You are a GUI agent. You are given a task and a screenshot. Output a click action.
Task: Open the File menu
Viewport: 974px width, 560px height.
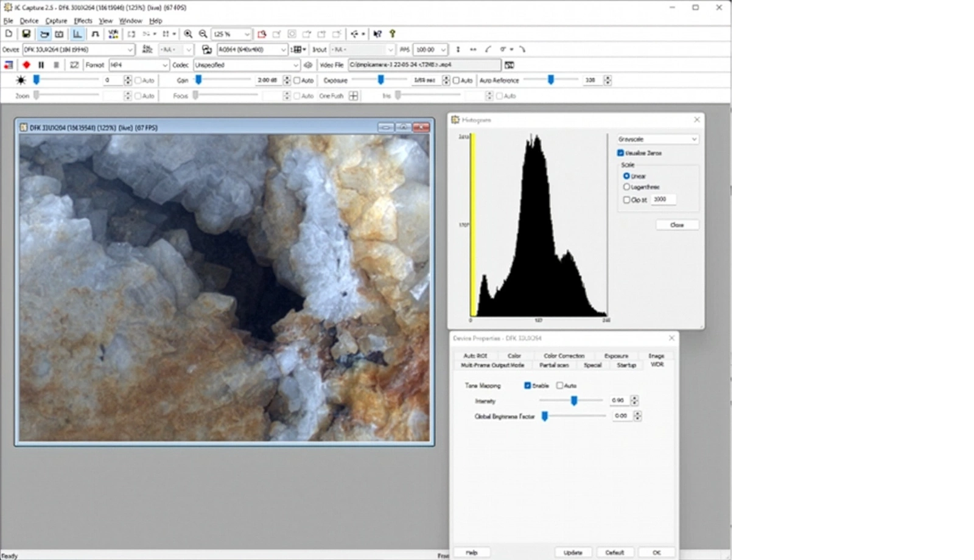coord(8,21)
